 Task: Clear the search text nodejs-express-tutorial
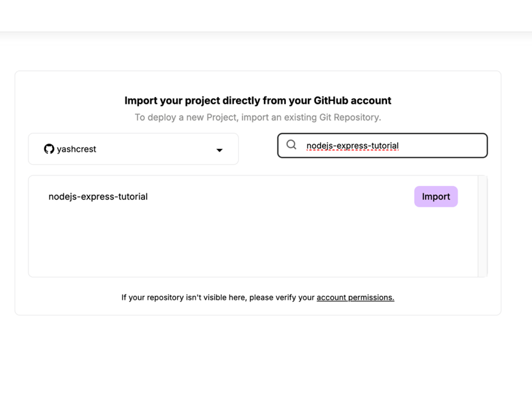pyautogui.click(x=351, y=145)
